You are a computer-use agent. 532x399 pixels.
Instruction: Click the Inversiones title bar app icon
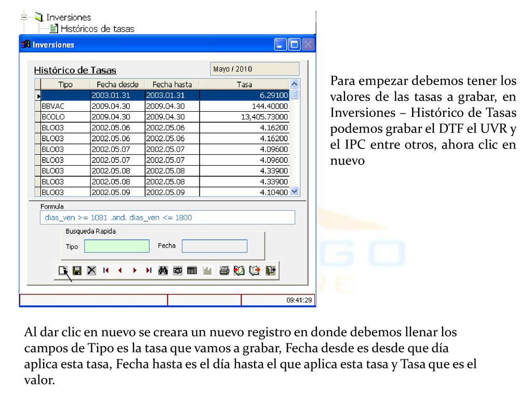pyautogui.click(x=25, y=45)
